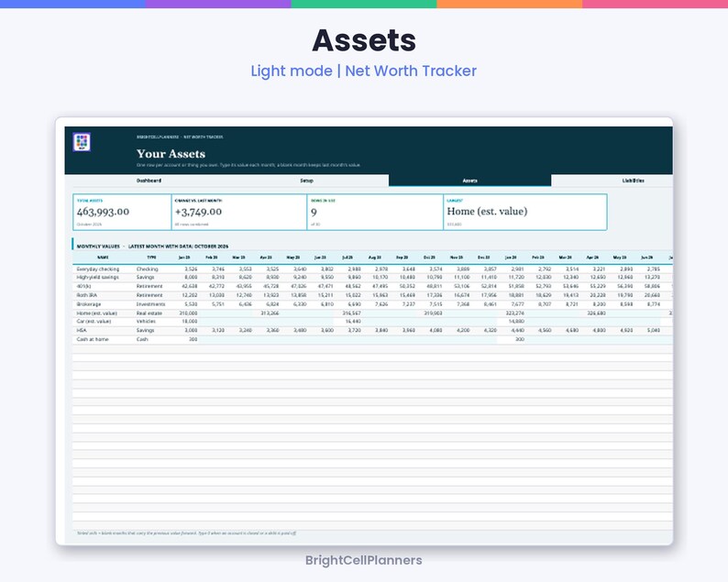The image size is (728, 582).
Task: Click the Savings type in the HSA row
Action: (x=145, y=331)
